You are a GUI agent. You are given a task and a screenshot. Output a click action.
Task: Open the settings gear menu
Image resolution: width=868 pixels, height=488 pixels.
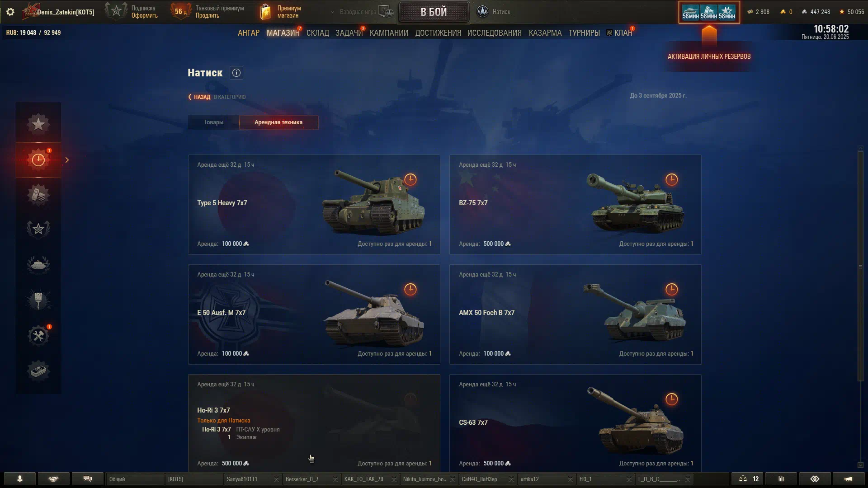10,12
